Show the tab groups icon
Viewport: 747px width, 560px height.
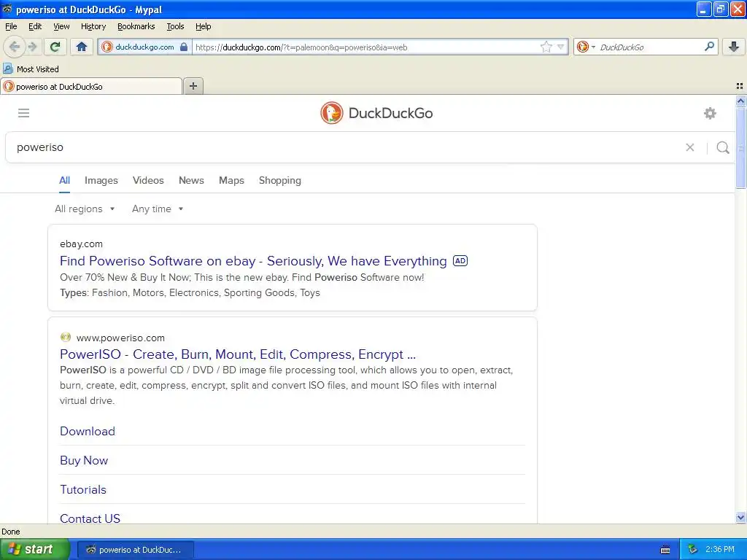740,86
